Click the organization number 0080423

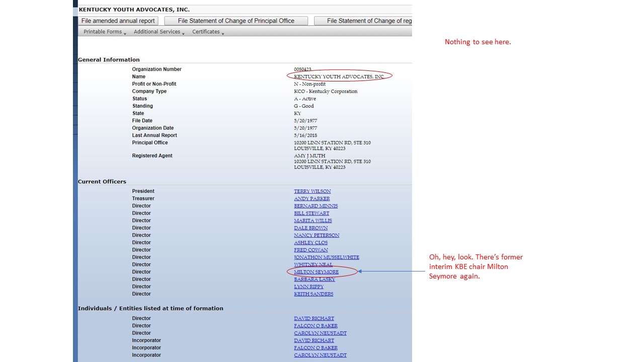tap(303, 69)
